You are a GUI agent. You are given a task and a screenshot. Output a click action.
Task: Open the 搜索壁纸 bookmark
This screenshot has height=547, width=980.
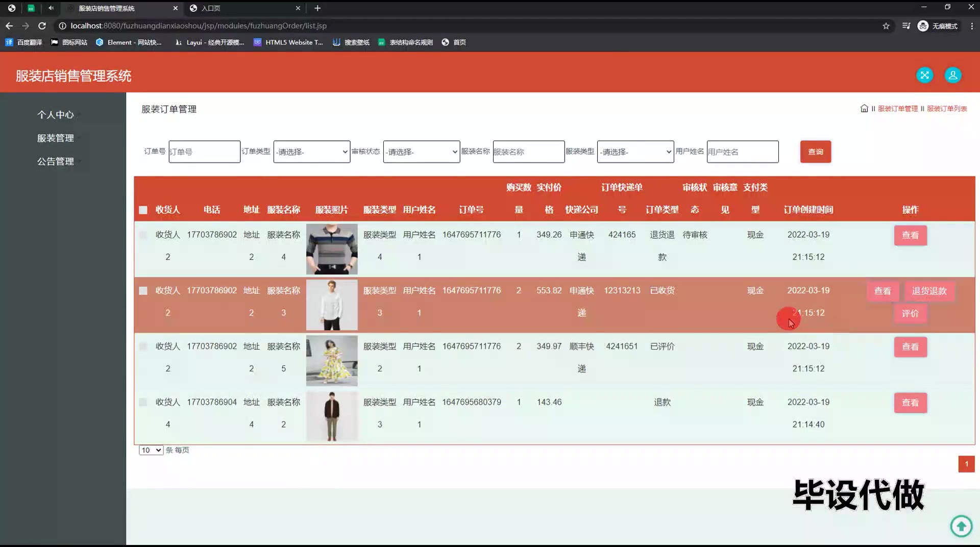point(351,42)
